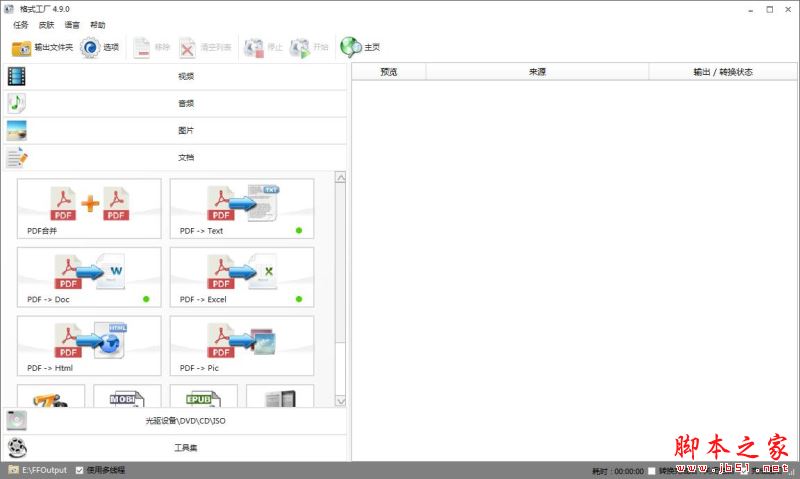Image resolution: width=800 pixels, height=479 pixels.
Task: Open the PDF -> Html converter
Action: [x=89, y=345]
